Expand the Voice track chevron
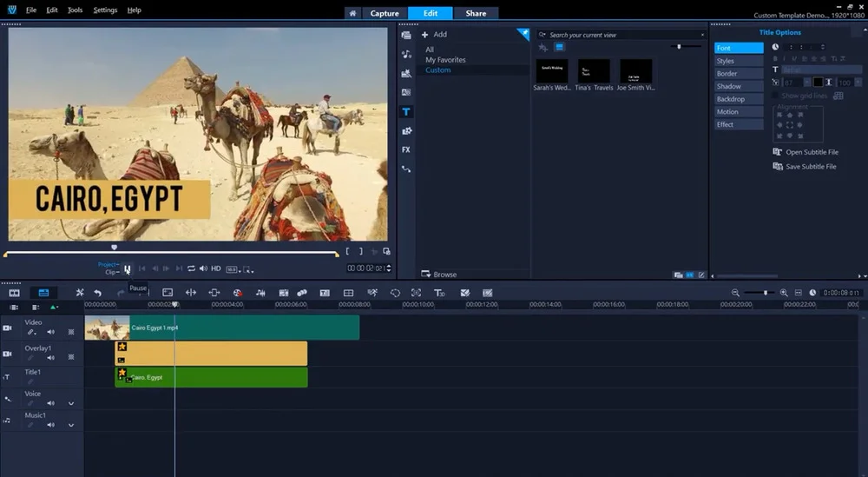868x477 pixels. 71,403
